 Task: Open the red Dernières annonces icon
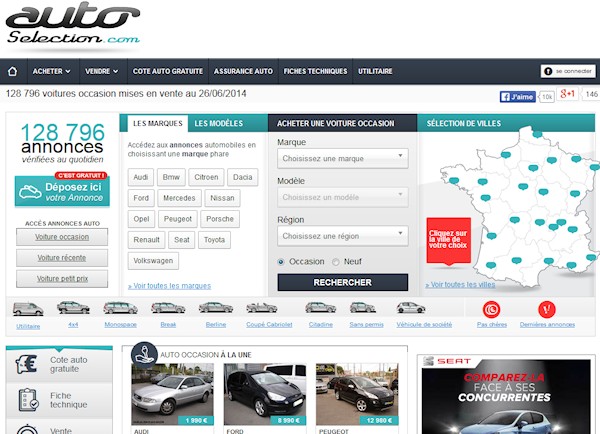547,310
